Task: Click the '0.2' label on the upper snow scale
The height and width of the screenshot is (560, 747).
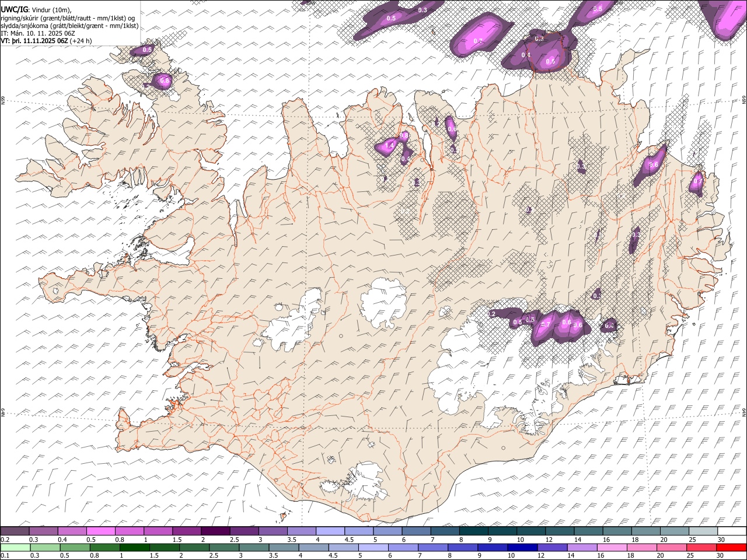Action: tap(5, 540)
